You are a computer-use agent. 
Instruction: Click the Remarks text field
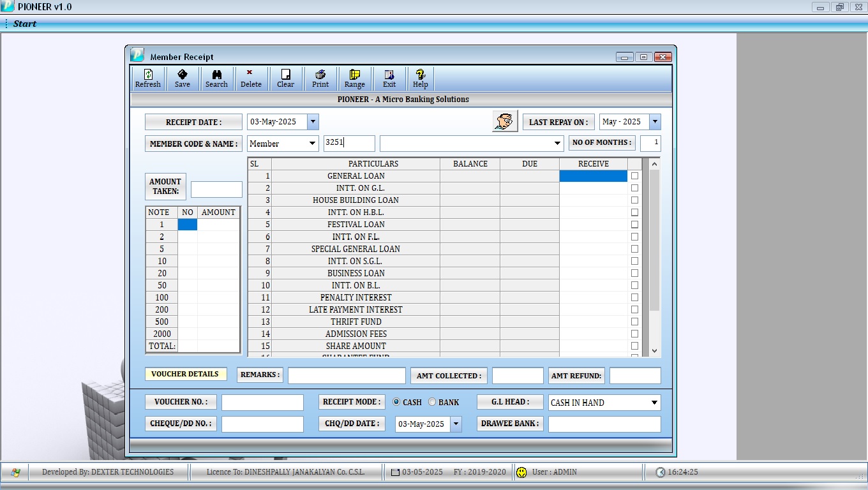(x=347, y=376)
